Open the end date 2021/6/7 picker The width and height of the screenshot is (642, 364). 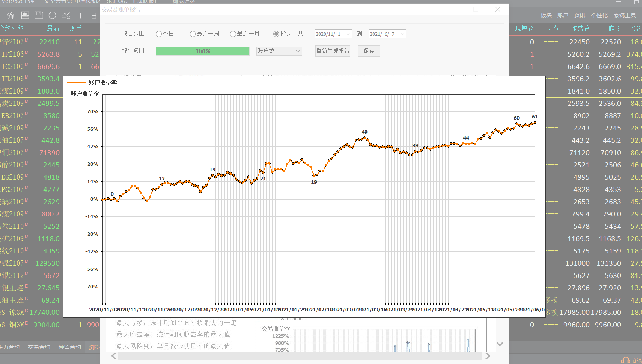pos(387,34)
